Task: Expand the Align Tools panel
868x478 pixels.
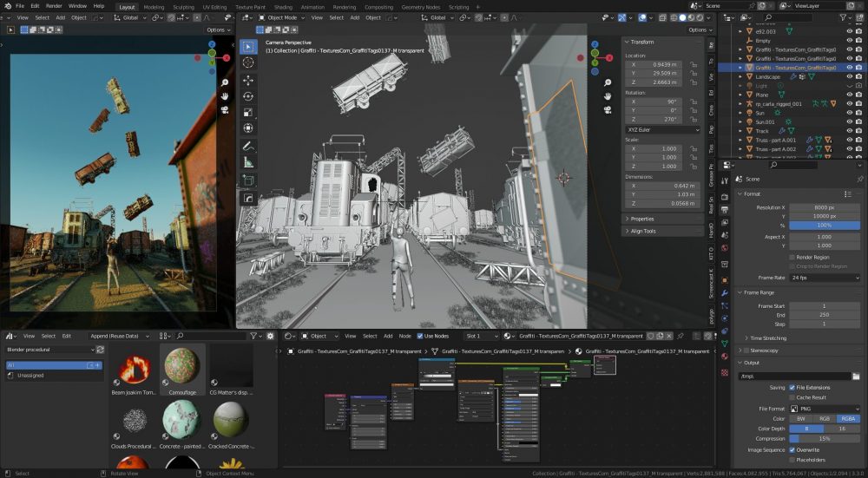Action: [x=642, y=231]
